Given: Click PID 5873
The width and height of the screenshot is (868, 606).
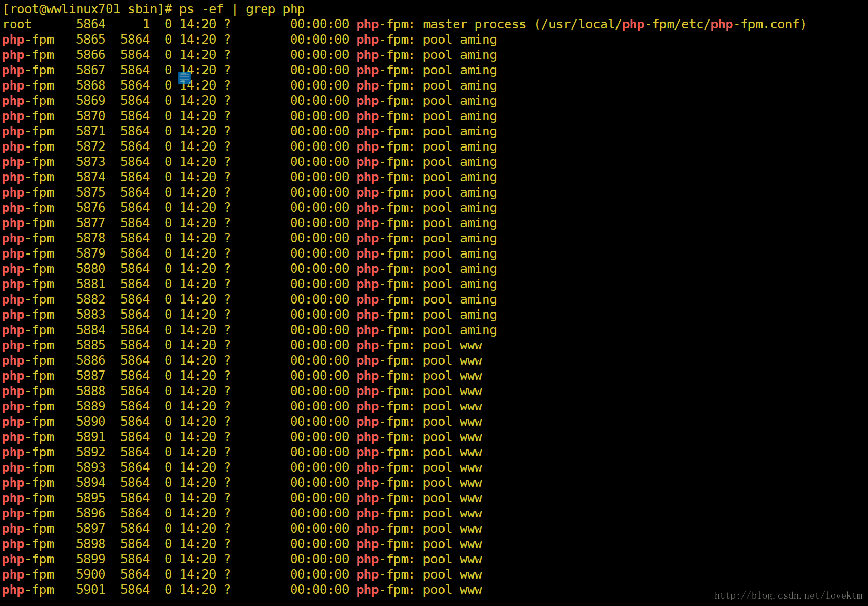Looking at the screenshot, I should click(x=91, y=162).
